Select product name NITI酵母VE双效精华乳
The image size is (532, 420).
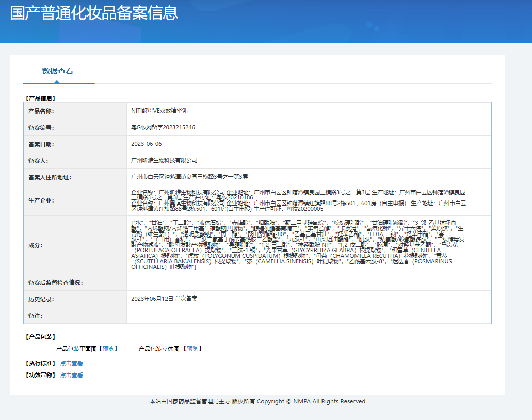click(x=159, y=111)
